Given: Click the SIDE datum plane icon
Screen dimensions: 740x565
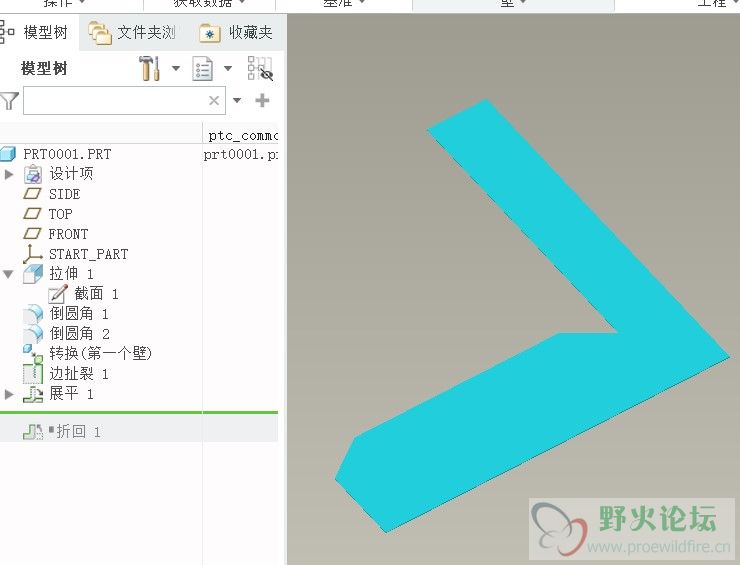Looking at the screenshot, I should pyautogui.click(x=32, y=194).
